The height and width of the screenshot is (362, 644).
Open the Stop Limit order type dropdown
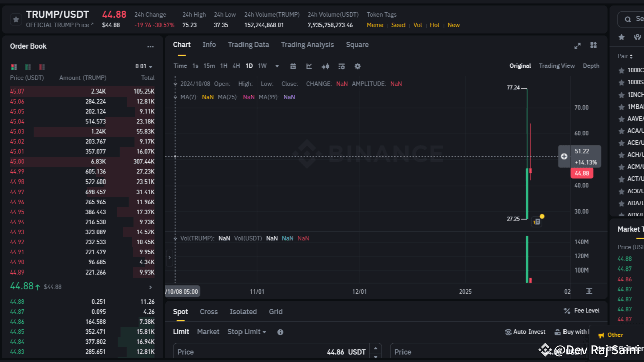coord(247,332)
